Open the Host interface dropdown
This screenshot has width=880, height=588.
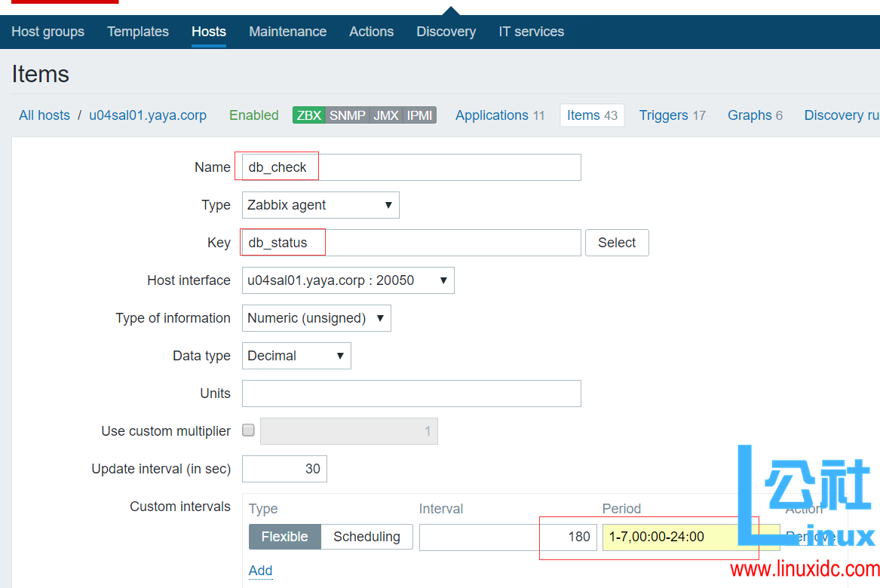pyautogui.click(x=348, y=280)
